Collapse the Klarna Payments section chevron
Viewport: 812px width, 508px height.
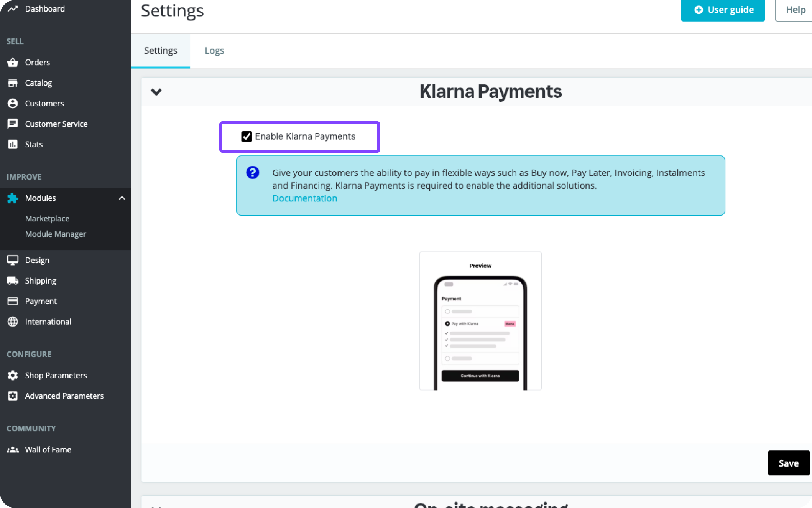click(x=156, y=92)
